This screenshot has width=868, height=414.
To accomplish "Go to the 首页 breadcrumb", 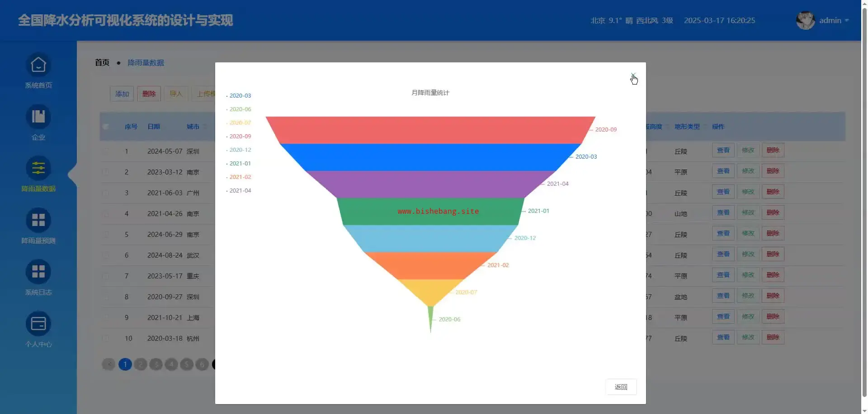I will (x=102, y=63).
